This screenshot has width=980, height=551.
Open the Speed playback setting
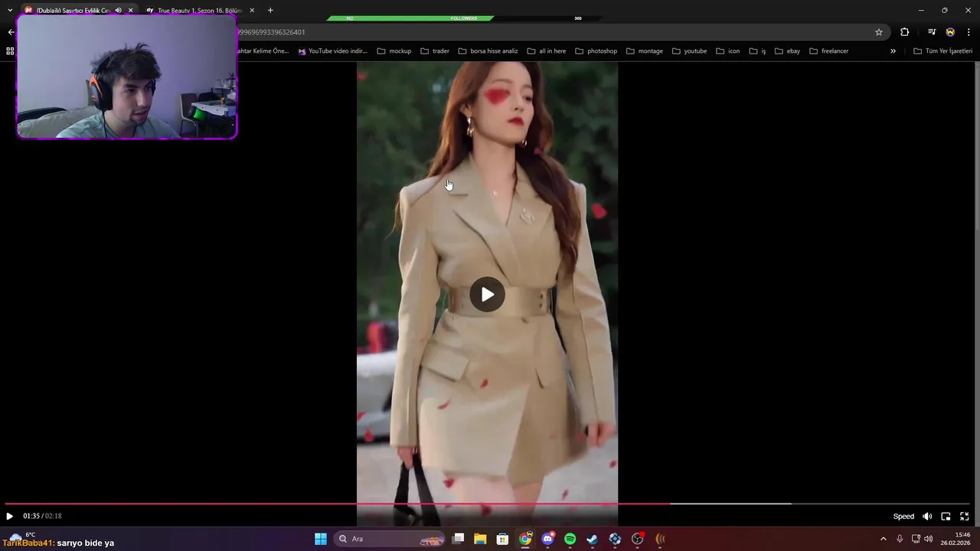pyautogui.click(x=903, y=517)
